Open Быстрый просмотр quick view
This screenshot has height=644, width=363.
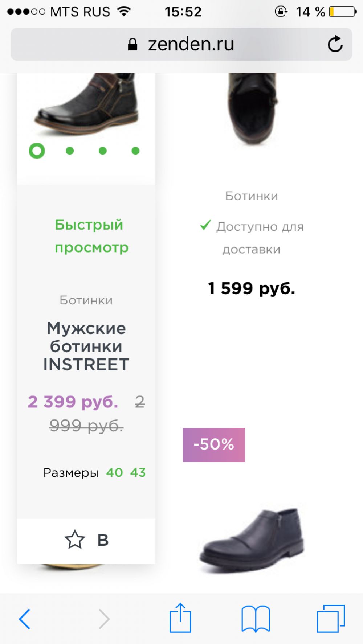[89, 236]
